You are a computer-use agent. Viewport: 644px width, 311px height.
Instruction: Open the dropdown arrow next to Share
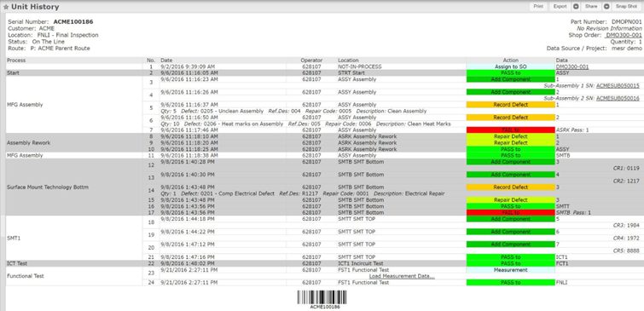pyautogui.click(x=606, y=7)
